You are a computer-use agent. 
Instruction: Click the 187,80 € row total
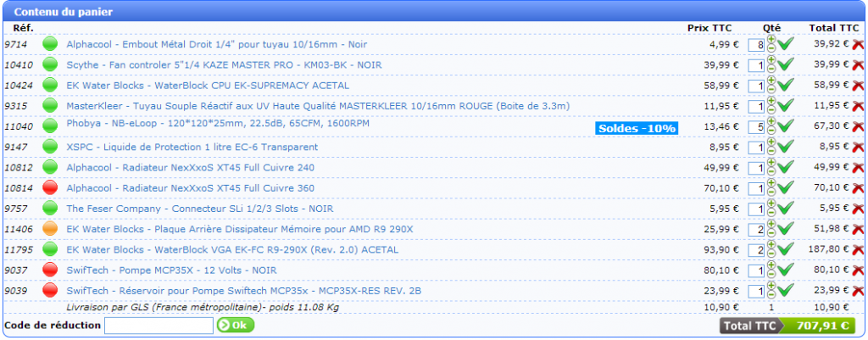click(x=827, y=250)
